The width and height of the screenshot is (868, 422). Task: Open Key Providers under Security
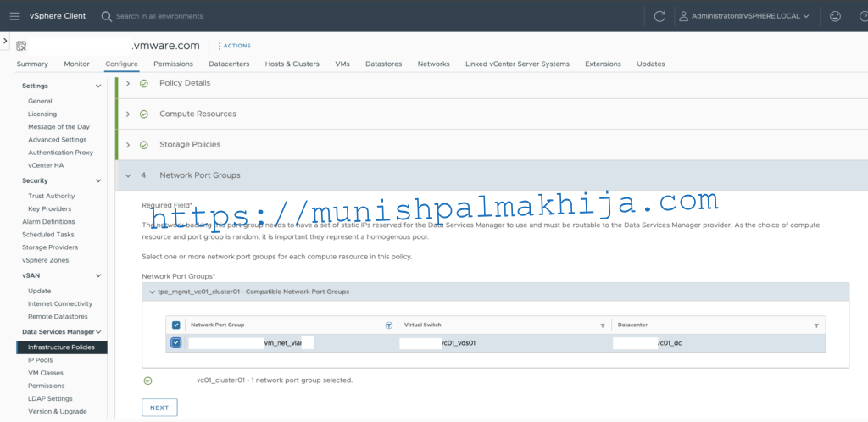pos(49,208)
